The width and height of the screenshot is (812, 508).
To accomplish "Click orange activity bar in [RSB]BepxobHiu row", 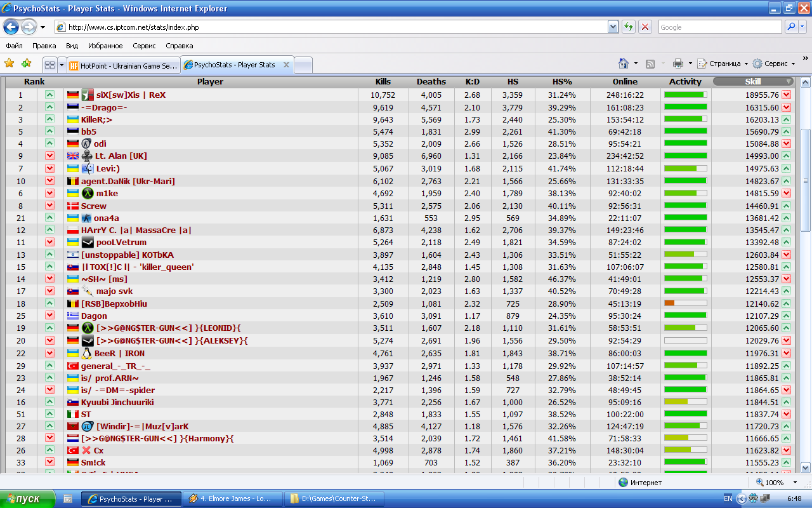I will [685, 304].
